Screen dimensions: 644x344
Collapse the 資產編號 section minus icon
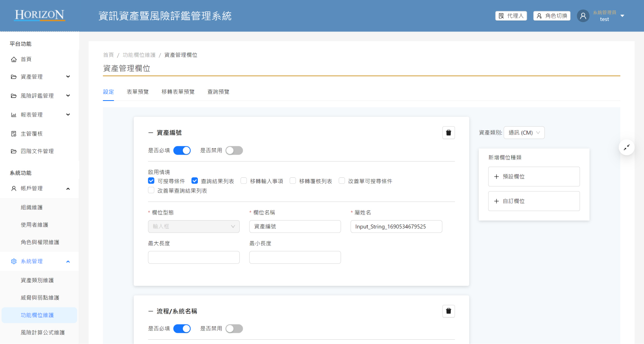click(x=151, y=133)
